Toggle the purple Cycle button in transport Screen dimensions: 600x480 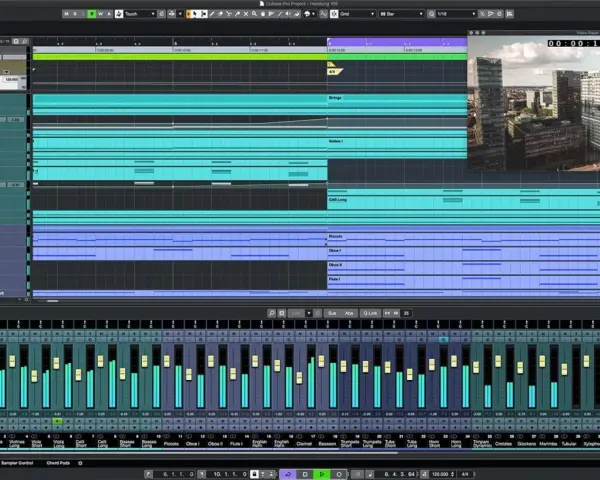(x=288, y=474)
